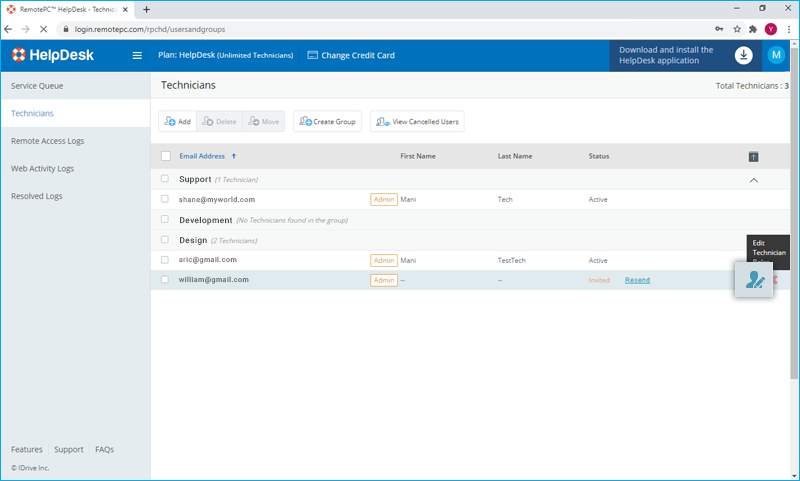This screenshot has width=800, height=481.
Task: Collapse the Support group chevron
Action: click(x=753, y=180)
